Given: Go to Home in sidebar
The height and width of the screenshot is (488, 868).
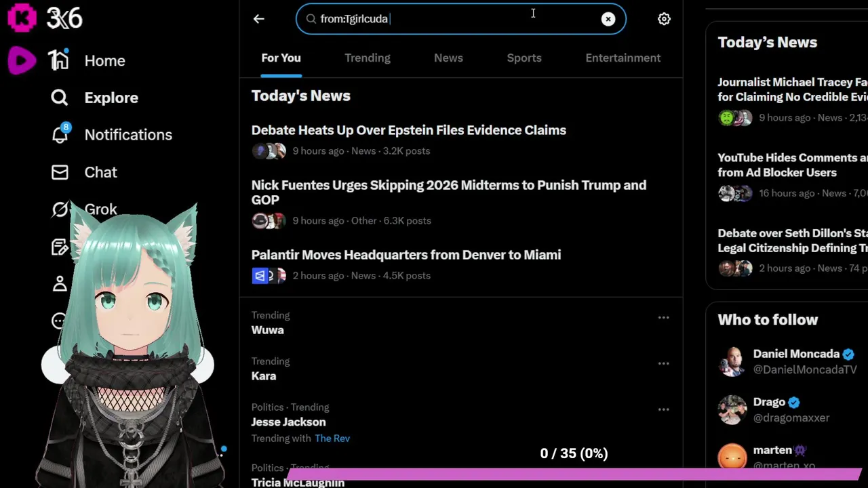Looking at the screenshot, I should [x=104, y=60].
